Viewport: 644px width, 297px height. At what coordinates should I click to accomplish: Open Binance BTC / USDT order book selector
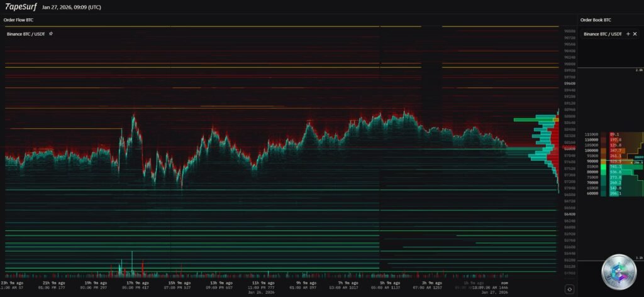coord(602,33)
